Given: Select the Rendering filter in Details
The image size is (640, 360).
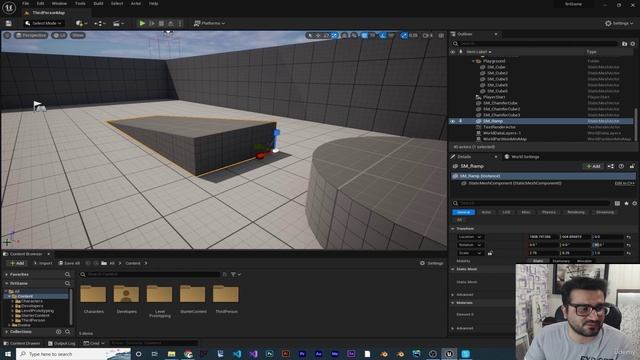Looking at the screenshot, I should (x=576, y=212).
